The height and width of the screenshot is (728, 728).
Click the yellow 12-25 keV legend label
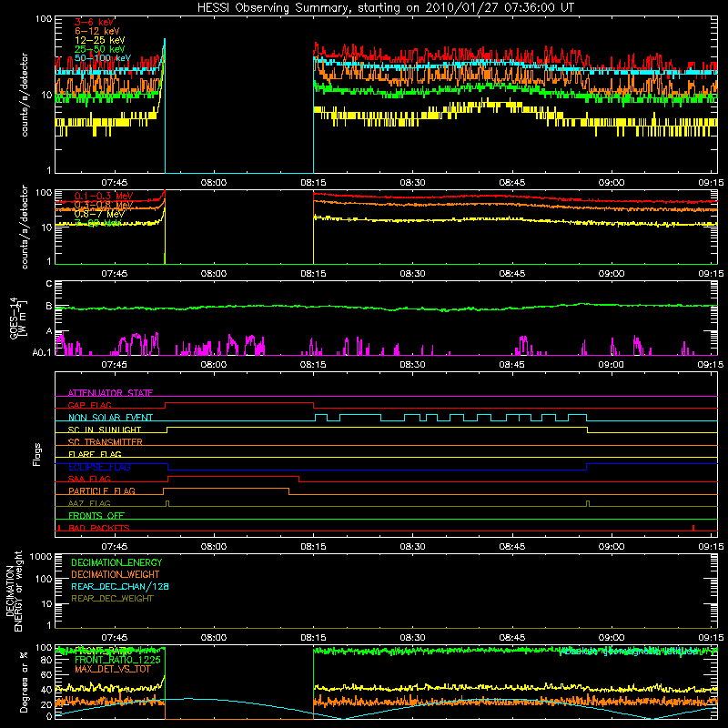(x=100, y=40)
